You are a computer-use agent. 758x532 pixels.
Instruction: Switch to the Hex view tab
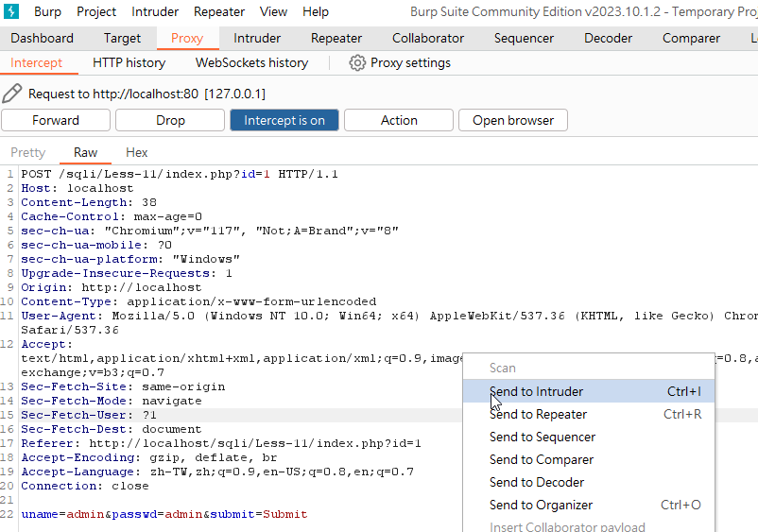point(137,153)
